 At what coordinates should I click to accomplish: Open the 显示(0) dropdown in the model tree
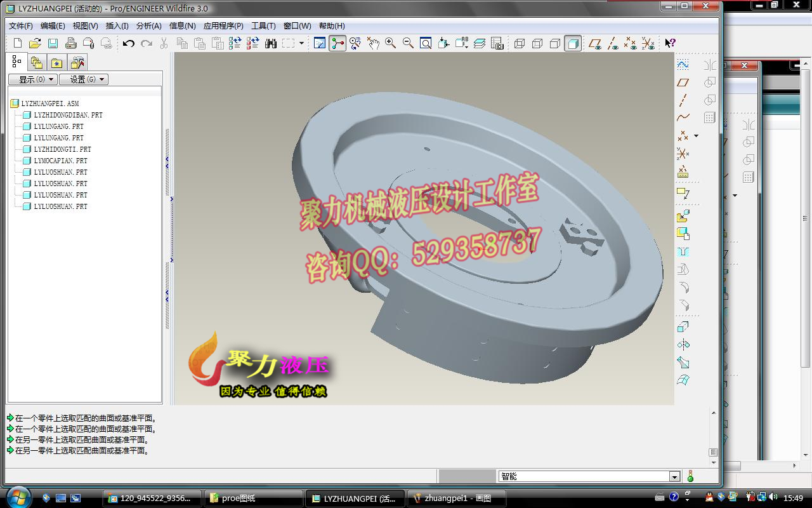point(32,79)
